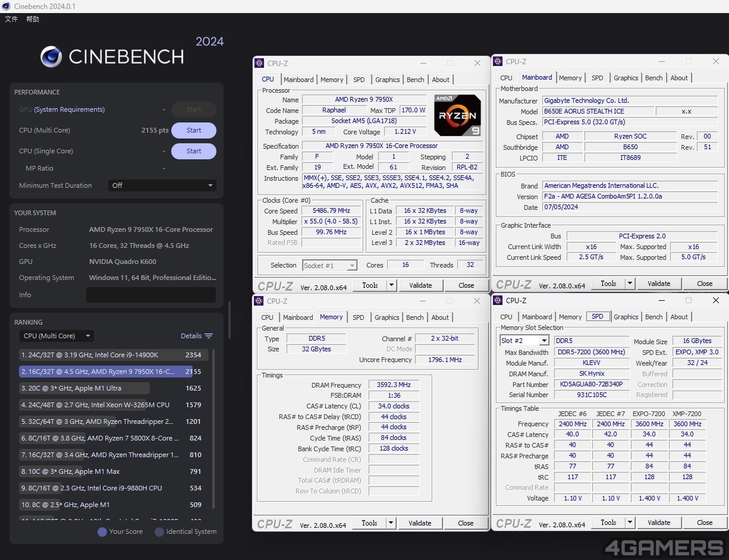Open the 帮助 menu in Cinebench
Image resolution: width=729 pixels, height=560 pixels.
tap(33, 19)
